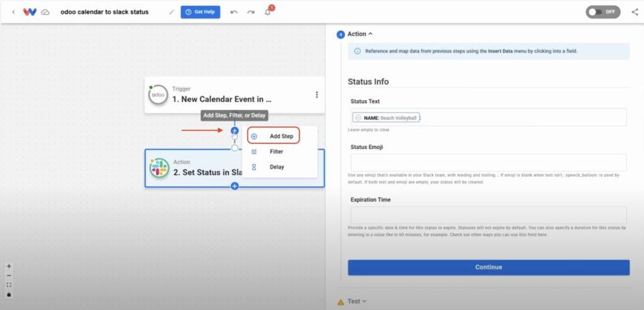The image size is (644, 310).
Task: Redo the last change
Action: coord(251,12)
